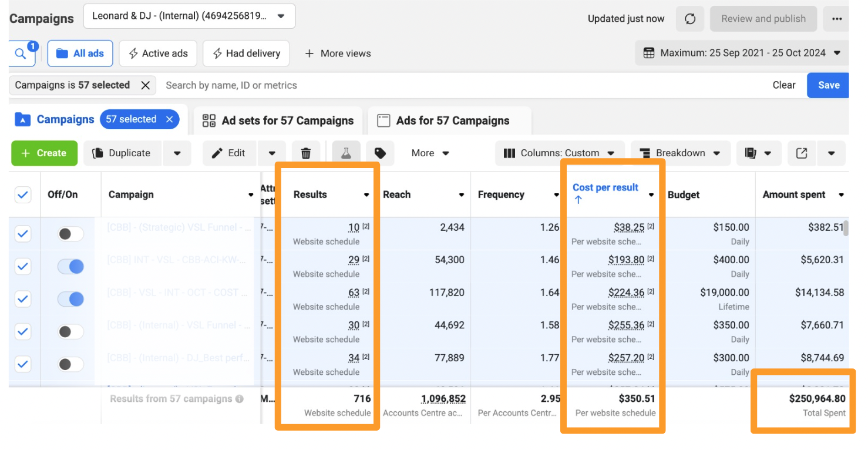Expand the export options dropdown arrow

[831, 153]
